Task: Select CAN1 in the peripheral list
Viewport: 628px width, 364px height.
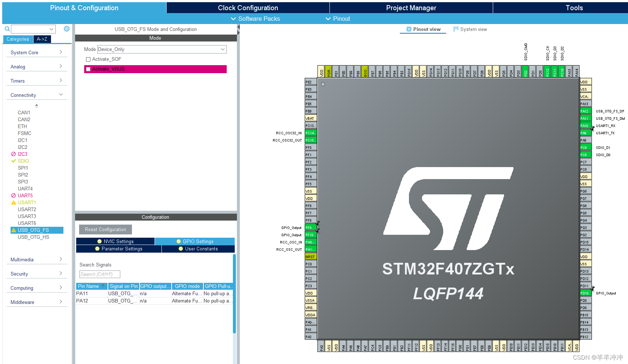Action: point(24,112)
